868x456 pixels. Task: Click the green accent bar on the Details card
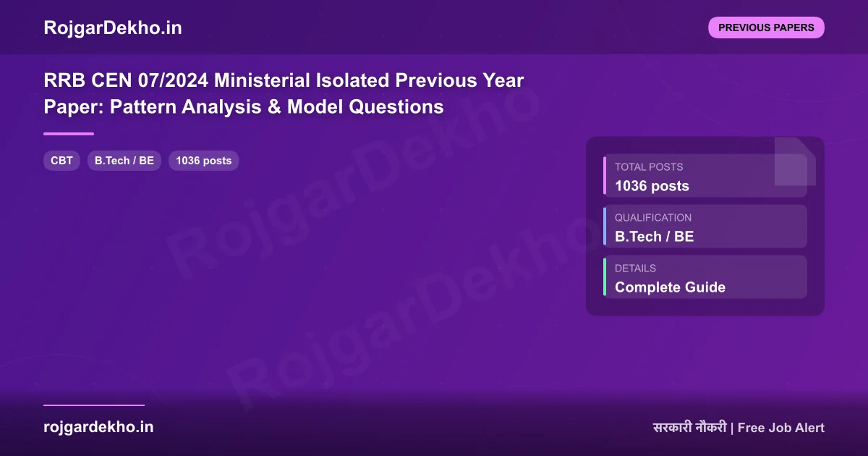coord(605,277)
